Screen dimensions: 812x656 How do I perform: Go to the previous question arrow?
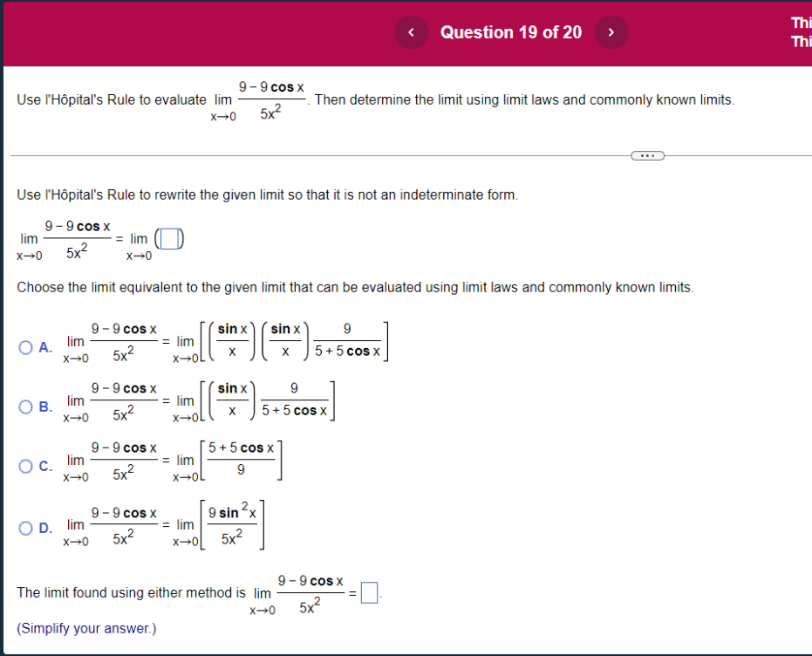(411, 32)
